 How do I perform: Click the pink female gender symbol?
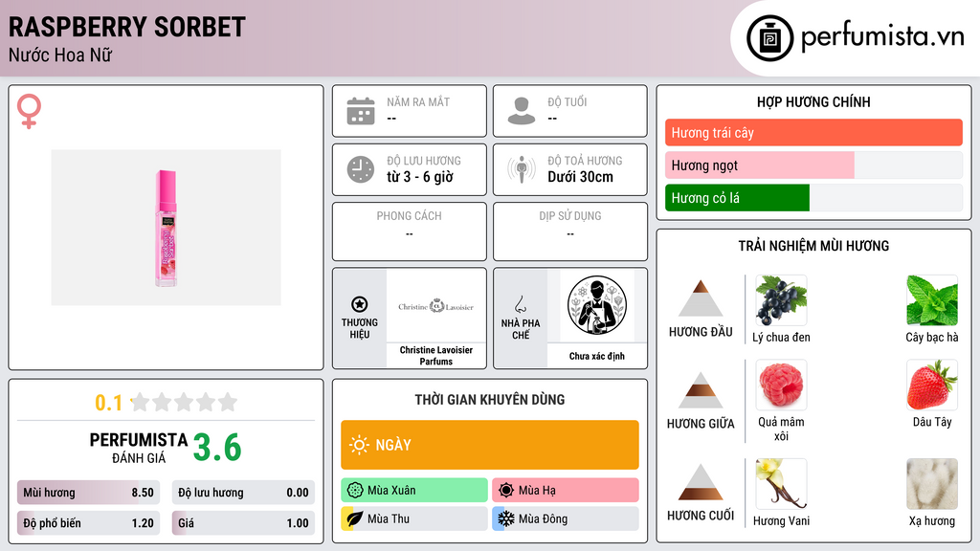[29, 111]
